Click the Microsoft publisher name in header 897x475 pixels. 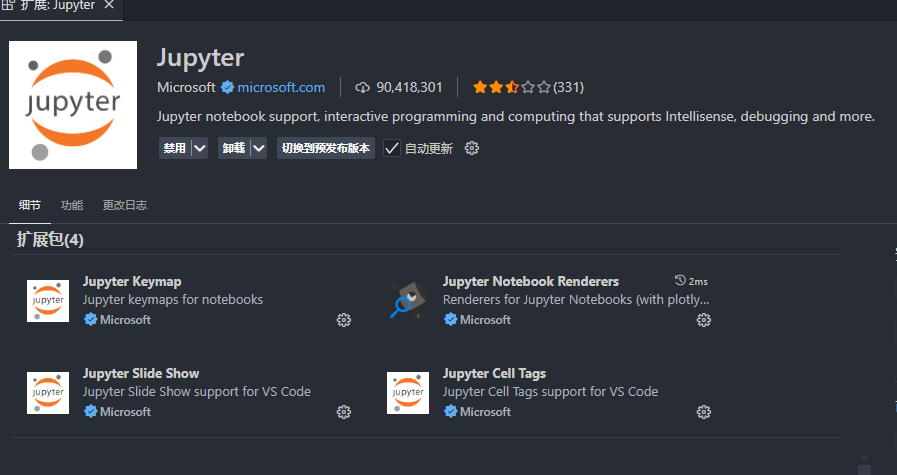pyautogui.click(x=186, y=88)
